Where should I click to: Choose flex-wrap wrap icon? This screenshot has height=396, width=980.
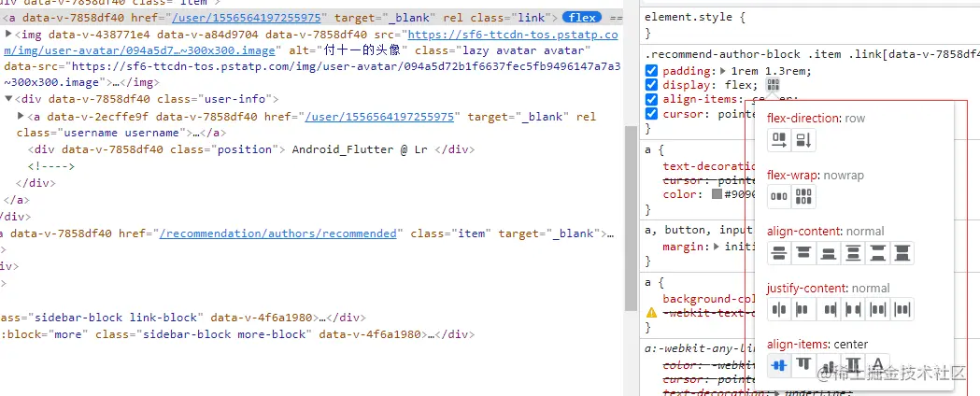pos(803,197)
